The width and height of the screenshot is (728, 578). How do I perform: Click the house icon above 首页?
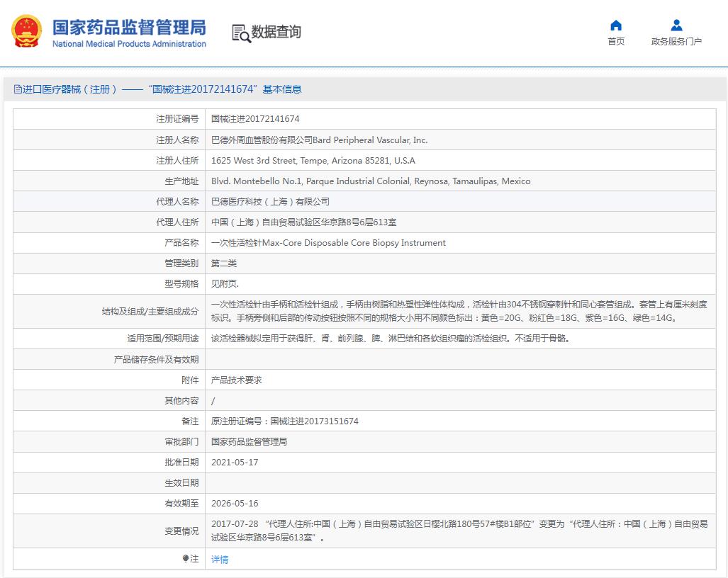pos(616,25)
